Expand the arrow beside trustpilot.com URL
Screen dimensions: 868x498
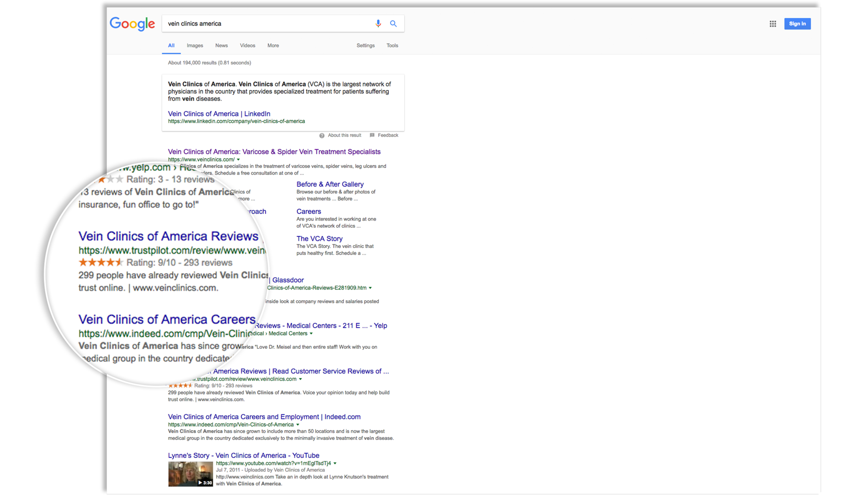300,379
